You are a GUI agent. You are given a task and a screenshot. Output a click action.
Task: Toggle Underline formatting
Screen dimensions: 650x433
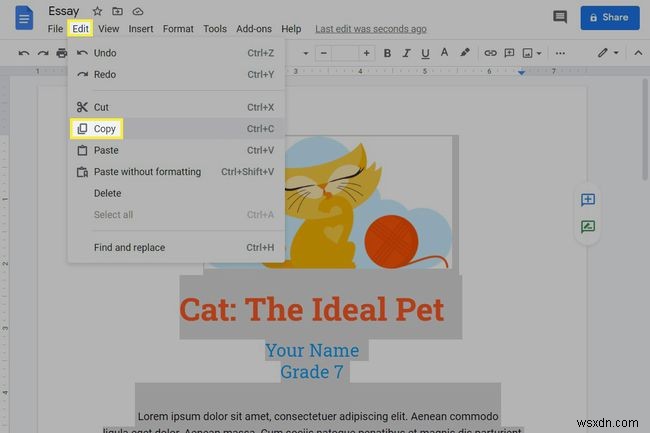425,53
